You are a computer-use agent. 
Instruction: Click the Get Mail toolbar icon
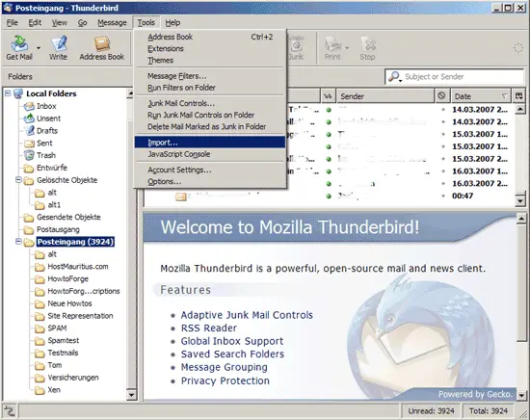click(19, 48)
